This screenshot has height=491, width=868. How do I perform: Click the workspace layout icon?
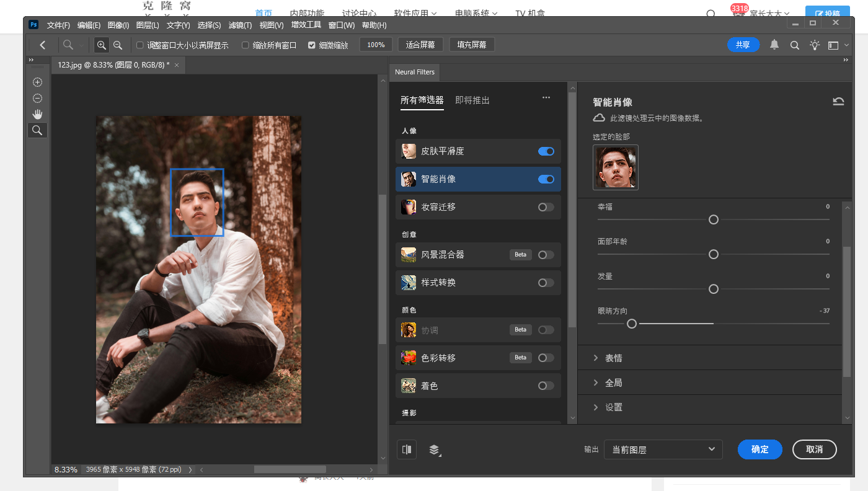[x=833, y=45]
